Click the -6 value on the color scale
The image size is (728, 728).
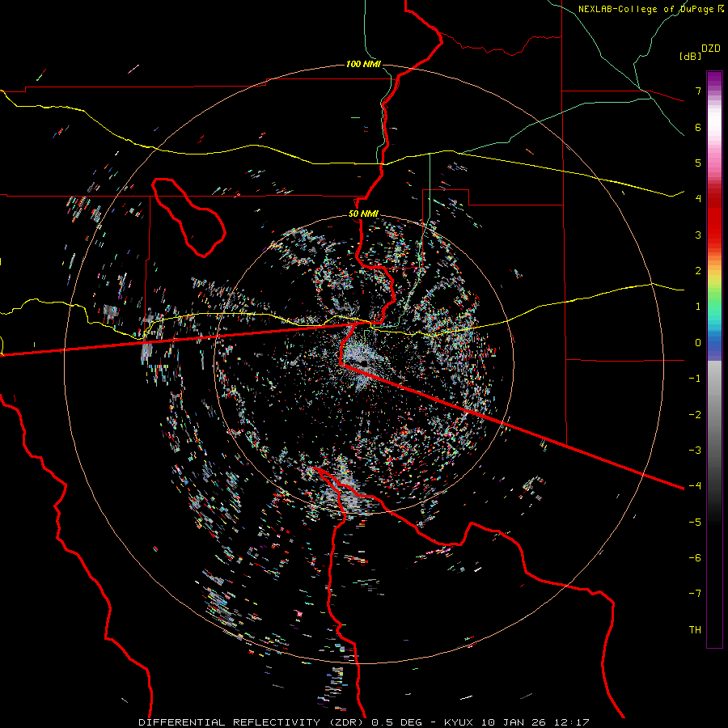(x=695, y=558)
